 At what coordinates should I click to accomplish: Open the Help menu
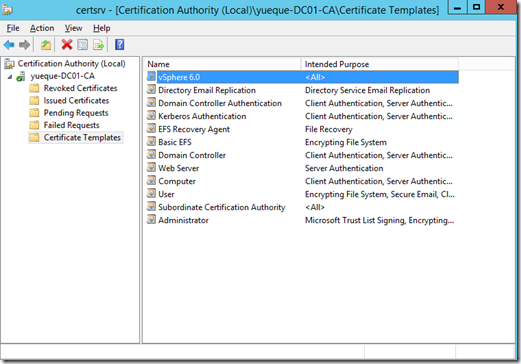pyautogui.click(x=101, y=28)
